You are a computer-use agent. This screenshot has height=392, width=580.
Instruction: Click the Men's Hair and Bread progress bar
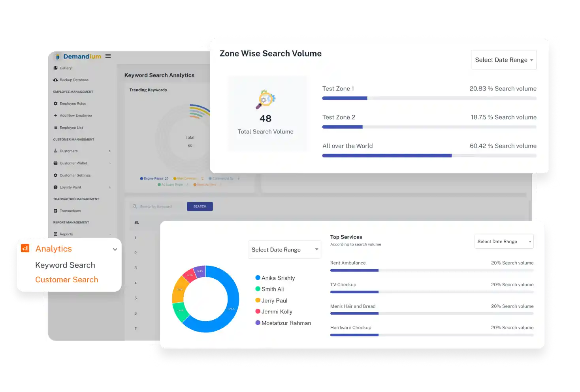[x=432, y=313]
